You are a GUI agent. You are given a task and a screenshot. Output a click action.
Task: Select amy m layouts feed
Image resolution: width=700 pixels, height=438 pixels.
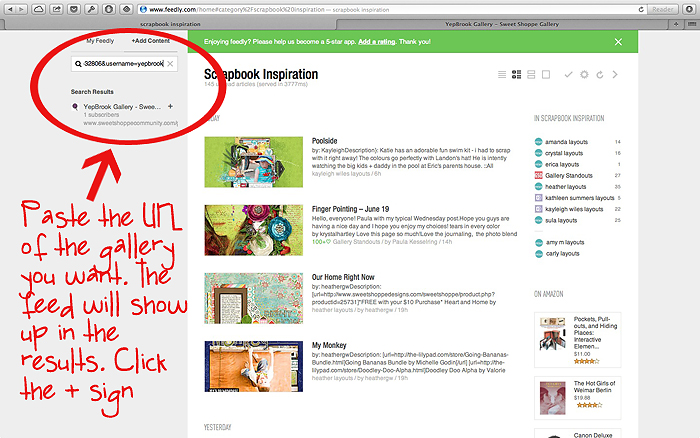coord(564,242)
